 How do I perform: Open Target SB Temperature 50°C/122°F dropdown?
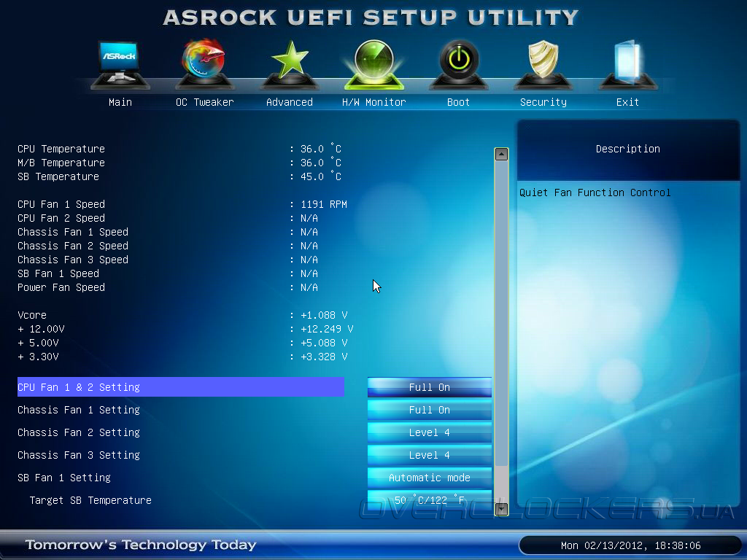click(429, 500)
